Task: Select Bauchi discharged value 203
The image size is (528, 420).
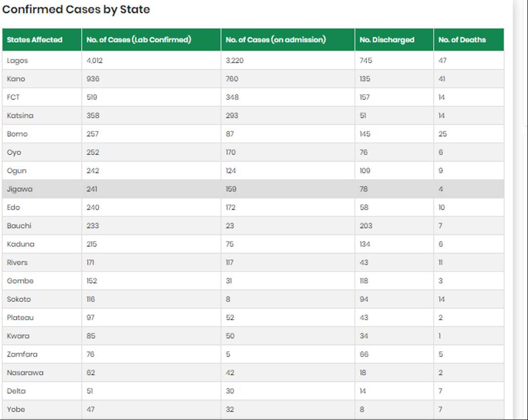Action: 366,226
